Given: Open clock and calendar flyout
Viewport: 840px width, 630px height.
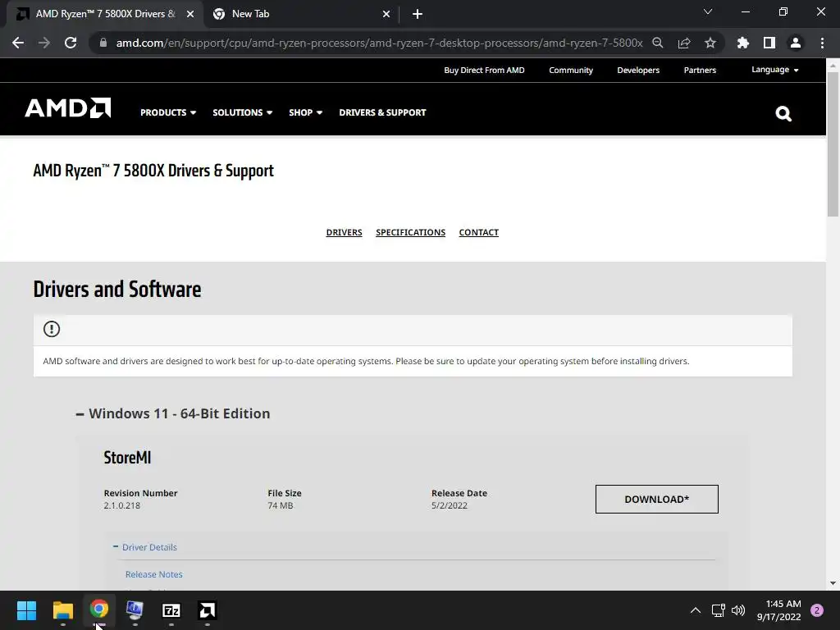Looking at the screenshot, I should pos(779,610).
